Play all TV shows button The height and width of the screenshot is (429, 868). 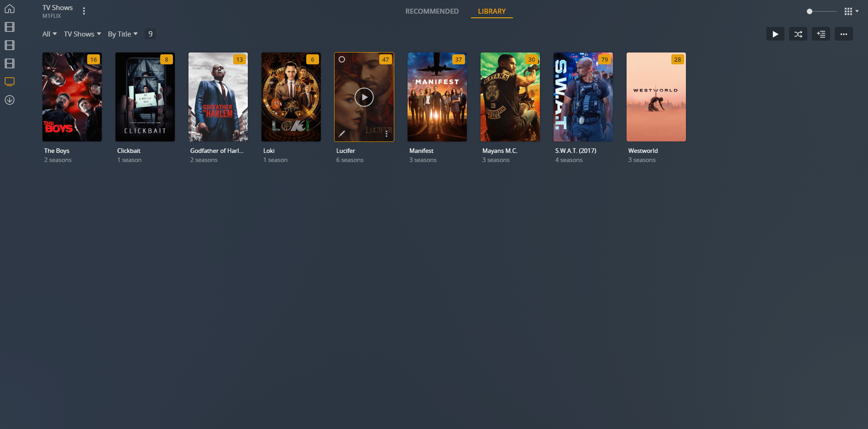pos(775,34)
